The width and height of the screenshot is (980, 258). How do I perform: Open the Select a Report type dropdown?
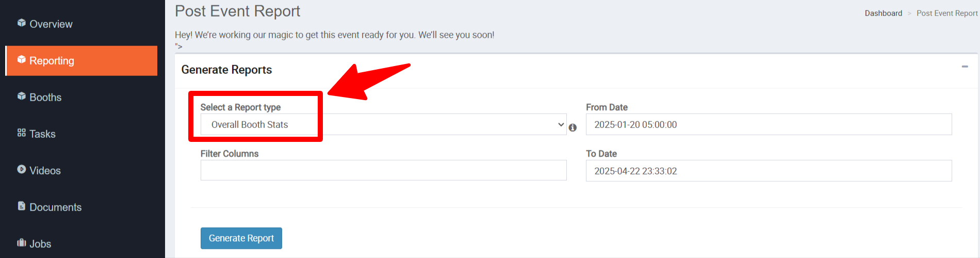pyautogui.click(x=383, y=124)
